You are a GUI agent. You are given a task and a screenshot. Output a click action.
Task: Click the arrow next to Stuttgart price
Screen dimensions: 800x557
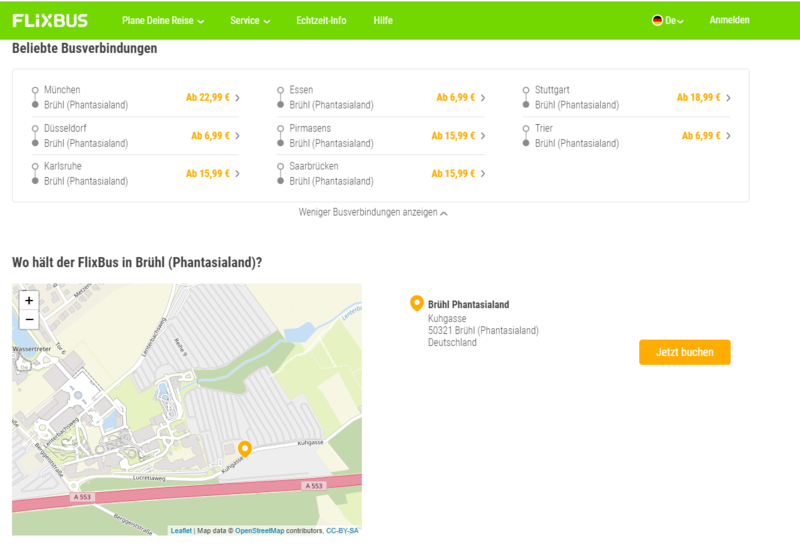pyautogui.click(x=728, y=98)
